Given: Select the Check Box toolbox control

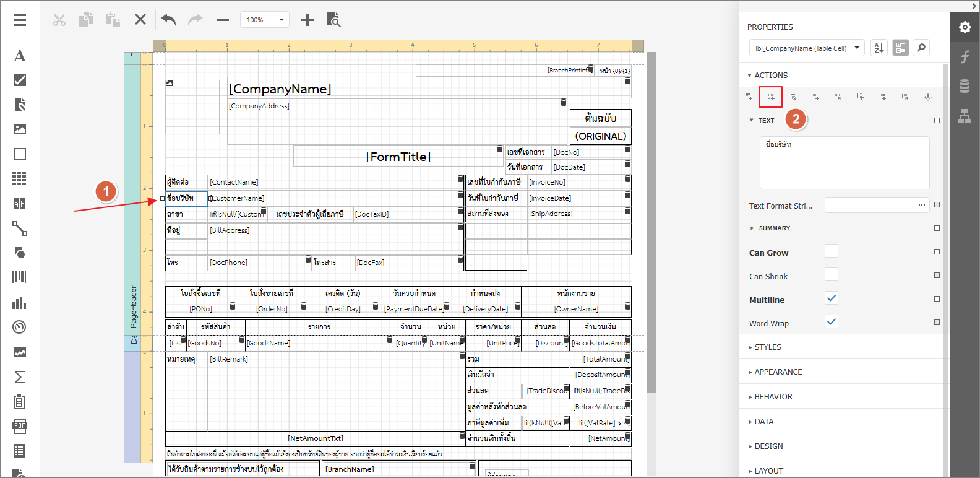Looking at the screenshot, I should (x=20, y=80).
